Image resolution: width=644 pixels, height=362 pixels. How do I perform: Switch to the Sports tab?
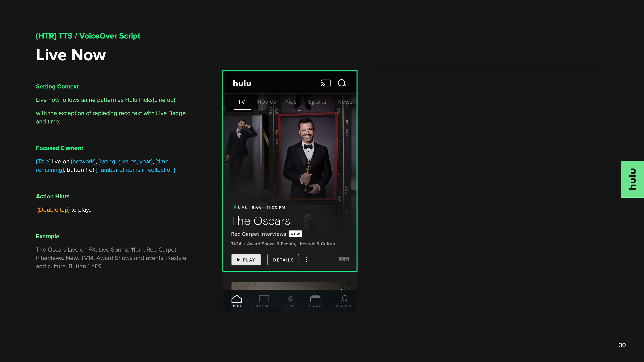point(317,102)
